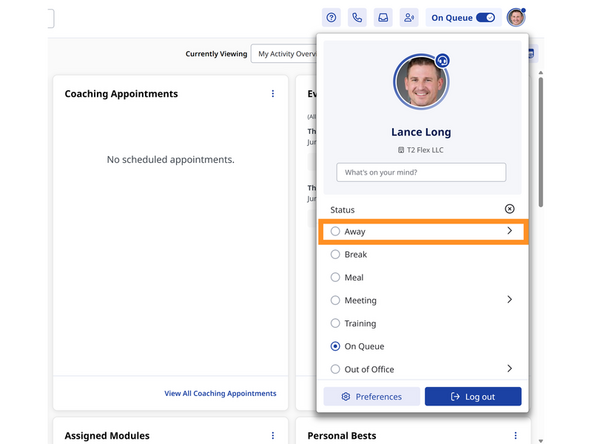This screenshot has width=592, height=444.
Task: Open the Currently Viewing dropdown
Action: click(x=284, y=54)
